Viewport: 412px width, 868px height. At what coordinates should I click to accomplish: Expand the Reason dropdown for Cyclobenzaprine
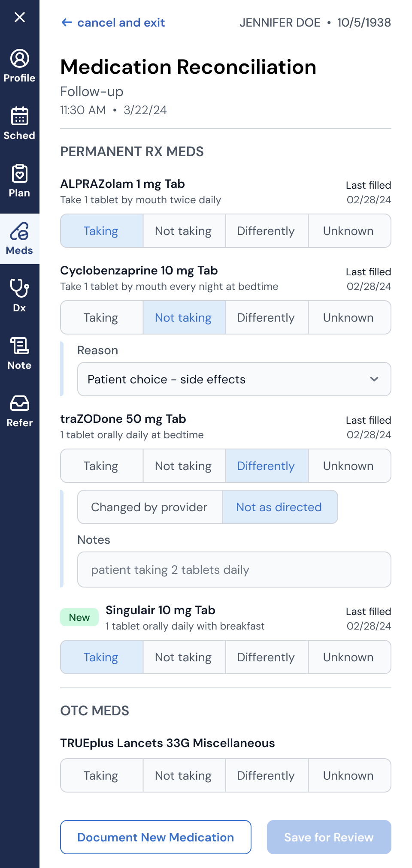click(x=234, y=379)
